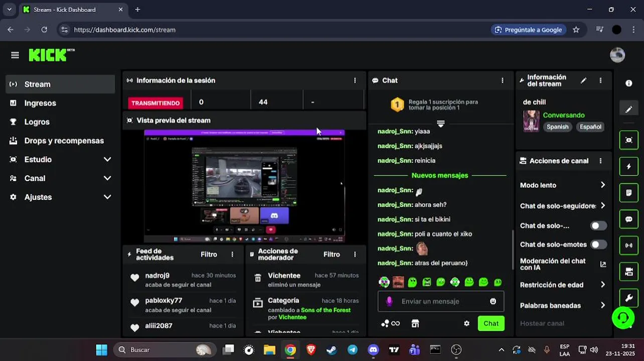Image resolution: width=644 pixels, height=361 pixels.
Task: Go to Drops y recompensas in the sidebar
Action: point(60,140)
